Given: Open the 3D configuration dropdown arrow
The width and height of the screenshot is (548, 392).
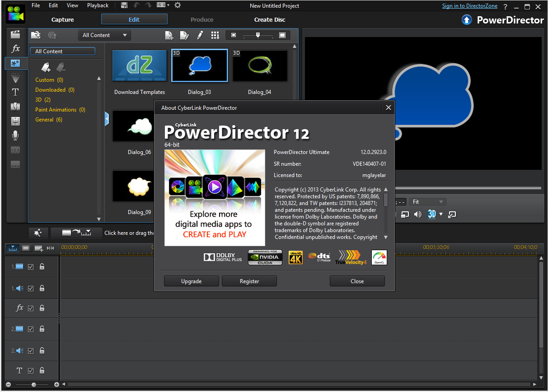Looking at the screenshot, I should pyautogui.click(x=441, y=215).
